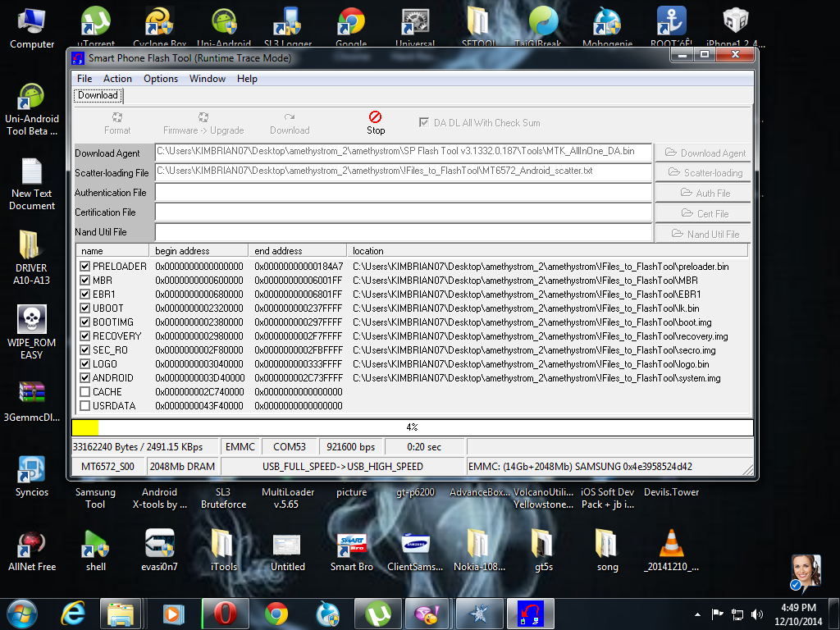This screenshot has width=840, height=630.
Task: Toggle DA DL All With Check Sum
Action: 424,122
